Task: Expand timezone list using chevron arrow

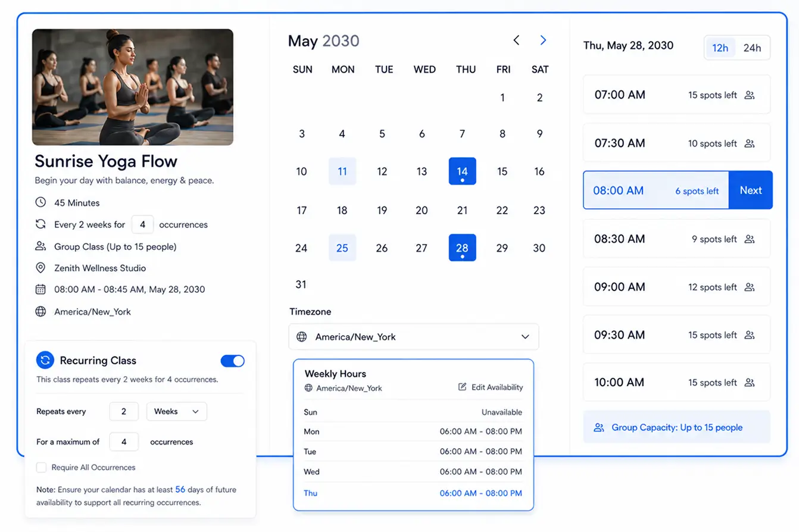Action: point(525,337)
